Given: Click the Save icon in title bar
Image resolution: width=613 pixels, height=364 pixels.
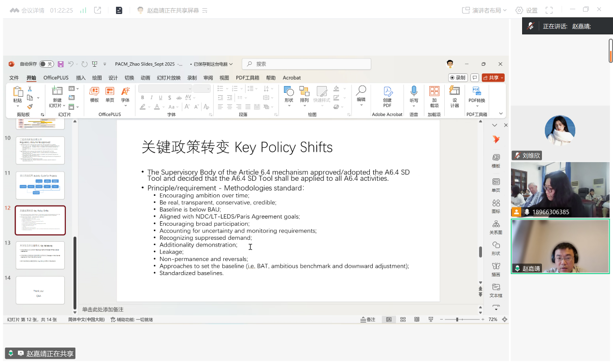Looking at the screenshot, I should click(x=60, y=64).
